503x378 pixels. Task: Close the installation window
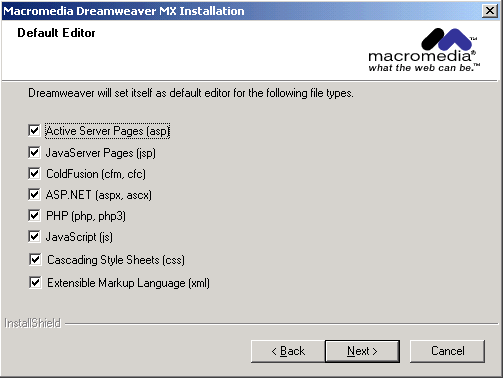pos(490,11)
